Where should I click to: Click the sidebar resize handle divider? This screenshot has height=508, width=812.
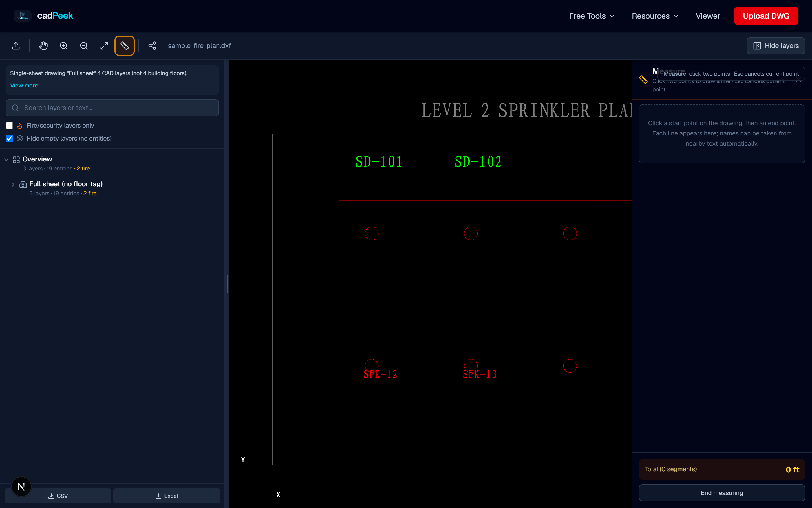pyautogui.click(x=227, y=284)
